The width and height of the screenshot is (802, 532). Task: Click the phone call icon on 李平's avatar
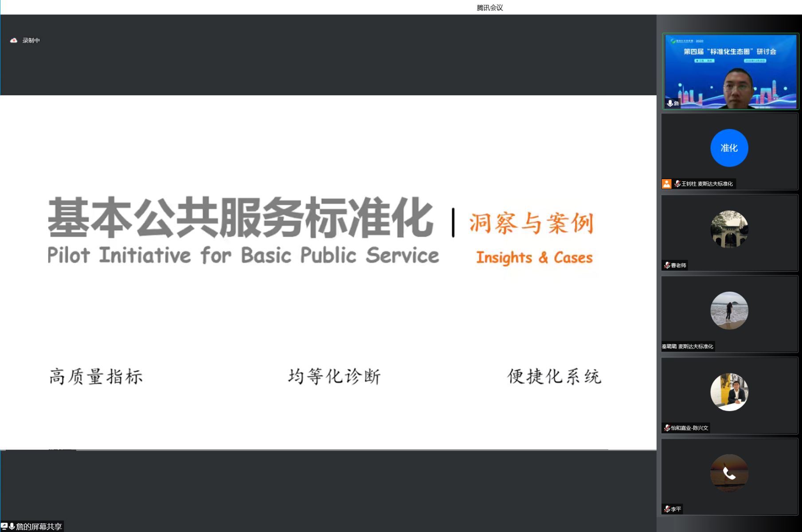point(729,473)
